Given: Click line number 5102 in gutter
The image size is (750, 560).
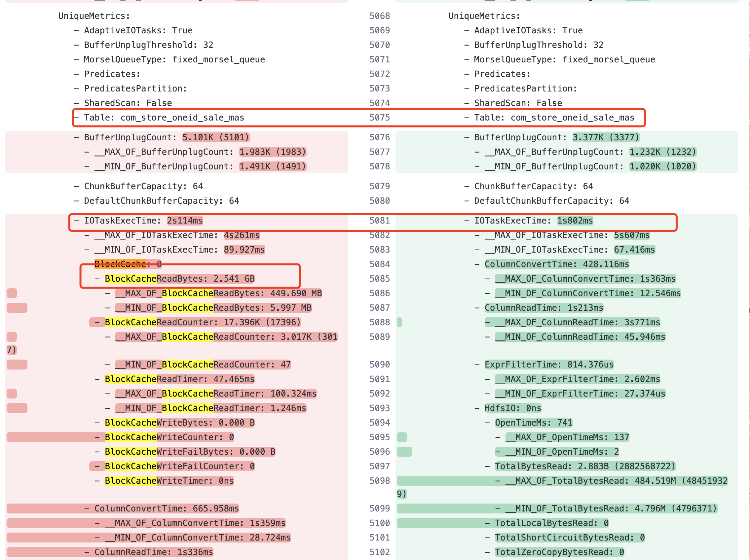Looking at the screenshot, I should (x=379, y=552).
